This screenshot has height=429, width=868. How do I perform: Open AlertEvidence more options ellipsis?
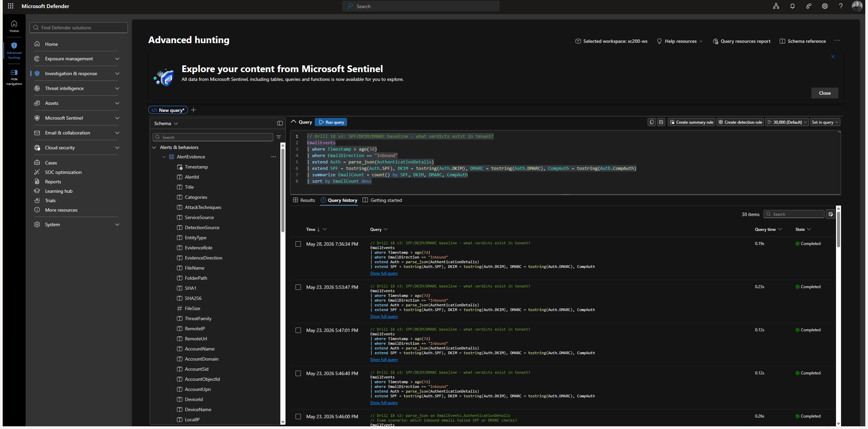274,157
